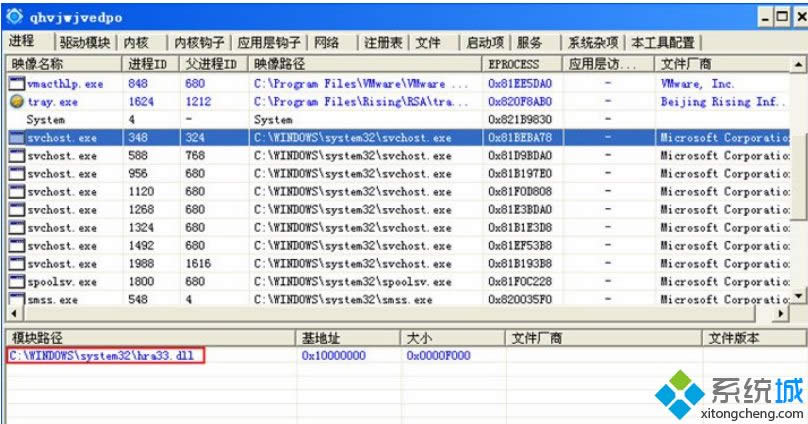Viewport: 808px width, 424px height.
Task: Open the 注册表 tab
Action: (383, 43)
